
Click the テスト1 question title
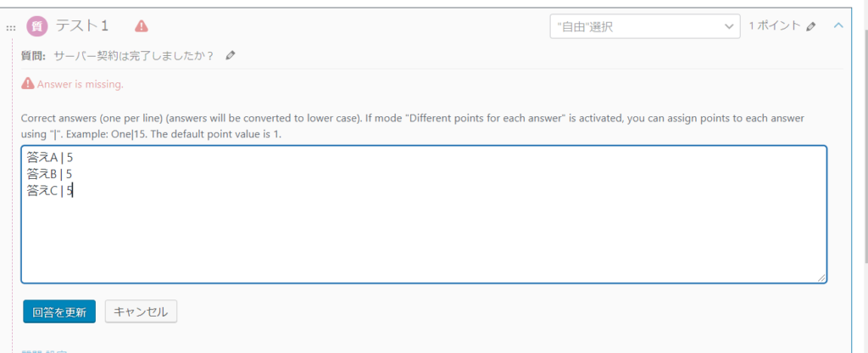pyautogui.click(x=81, y=26)
